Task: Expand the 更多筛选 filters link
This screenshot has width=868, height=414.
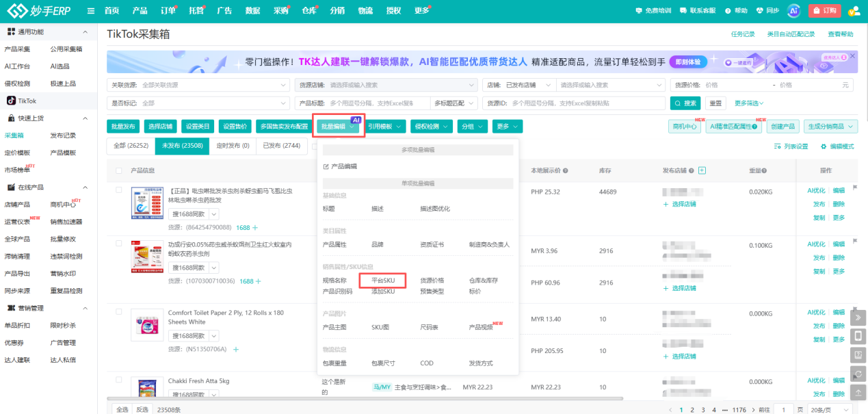Action: (x=749, y=103)
